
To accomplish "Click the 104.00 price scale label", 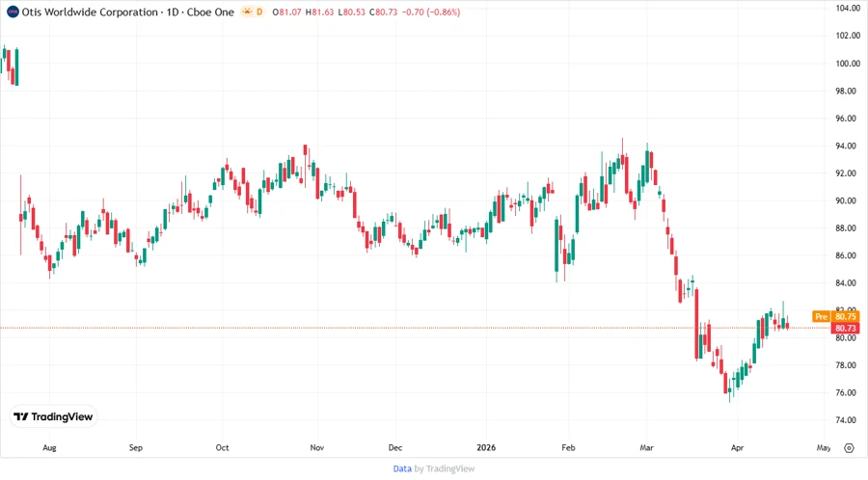I will [x=848, y=9].
